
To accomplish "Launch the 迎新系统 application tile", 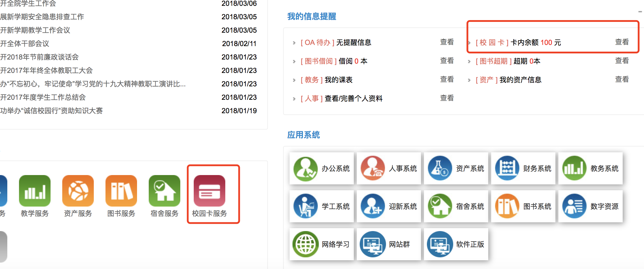I will [389, 206].
